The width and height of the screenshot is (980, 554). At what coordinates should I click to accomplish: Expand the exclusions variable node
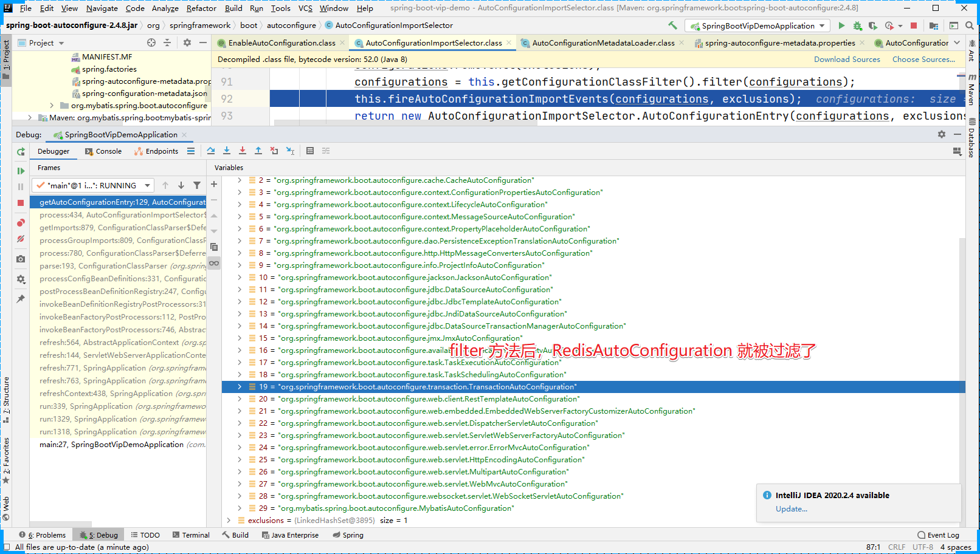coord(229,521)
